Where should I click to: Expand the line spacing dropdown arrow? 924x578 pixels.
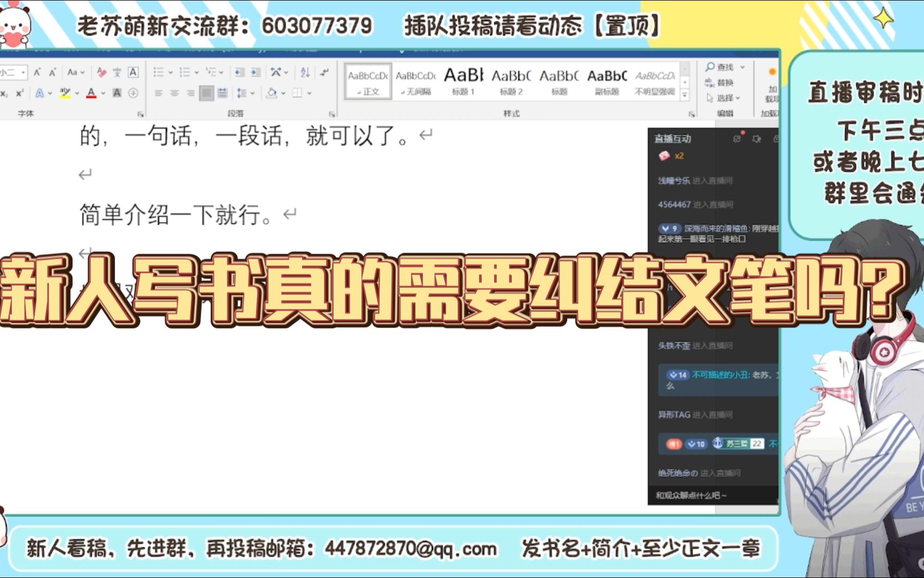coord(252,93)
